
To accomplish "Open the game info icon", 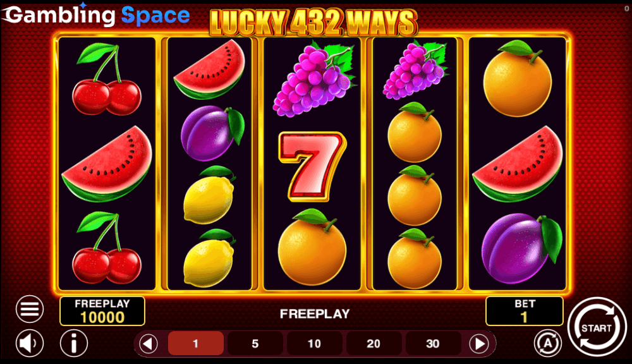I will pos(74,343).
